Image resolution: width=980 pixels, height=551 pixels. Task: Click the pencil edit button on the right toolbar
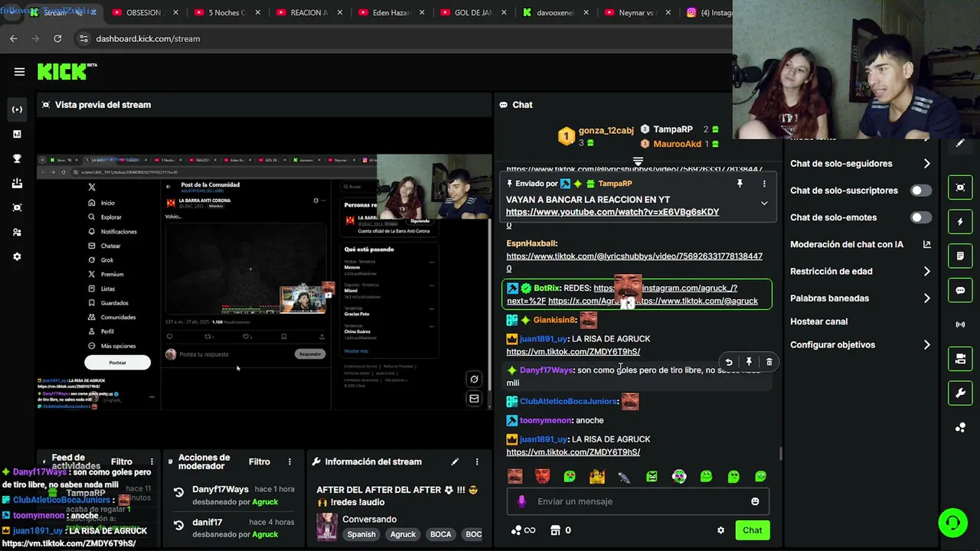click(x=960, y=143)
